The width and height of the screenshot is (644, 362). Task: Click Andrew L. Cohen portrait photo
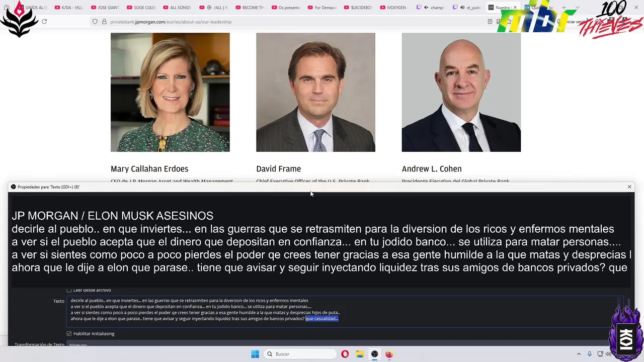461,93
